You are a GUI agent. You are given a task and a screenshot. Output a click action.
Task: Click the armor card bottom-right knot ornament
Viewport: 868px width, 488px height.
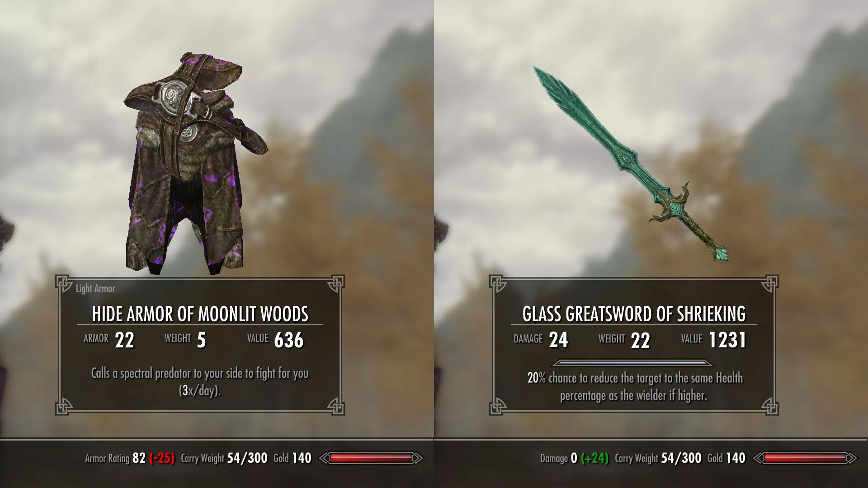(x=336, y=405)
